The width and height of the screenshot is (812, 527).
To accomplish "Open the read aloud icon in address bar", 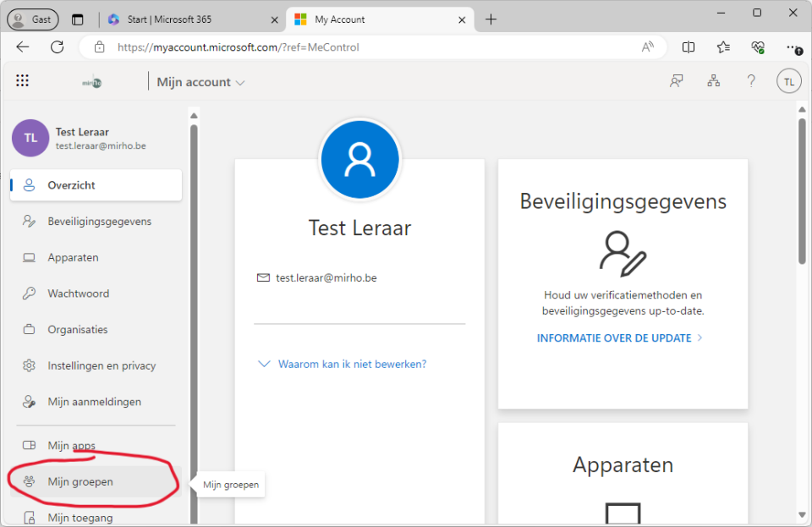I will click(x=648, y=47).
